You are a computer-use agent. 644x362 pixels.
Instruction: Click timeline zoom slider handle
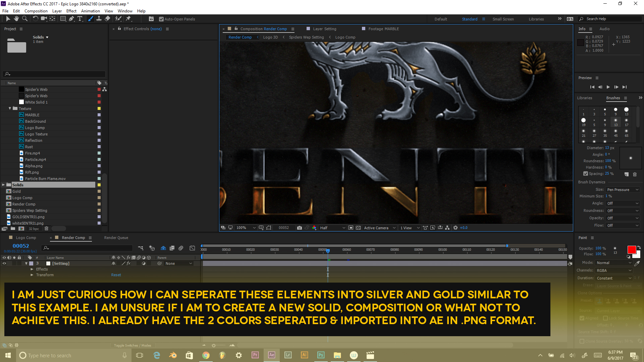[x=214, y=345]
